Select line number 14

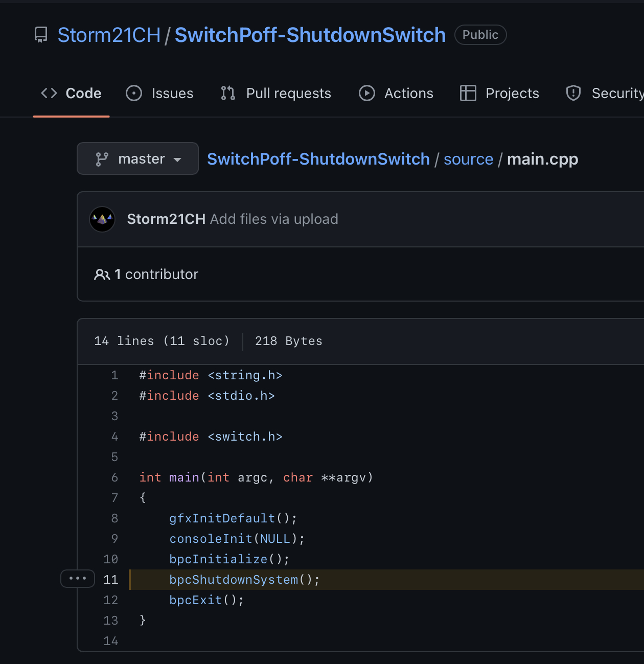pos(111,641)
